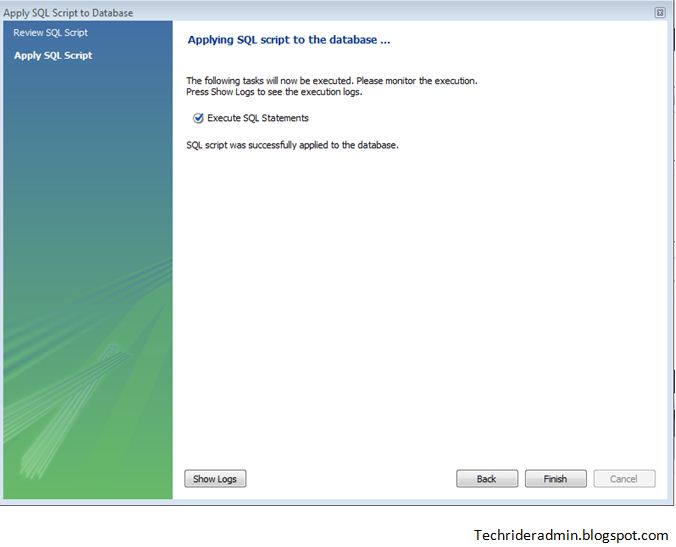Click 'SQL script was successfully applied' message
Image resolution: width=676 pixels, height=547 pixels.
tap(292, 145)
